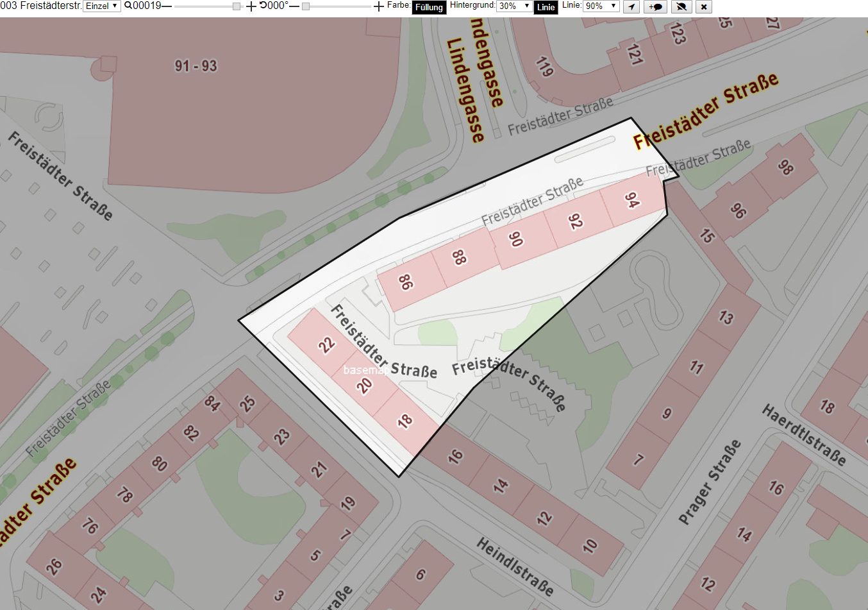This screenshot has width=868, height=610.
Task: Click building number 90 on the map
Action: (x=515, y=239)
